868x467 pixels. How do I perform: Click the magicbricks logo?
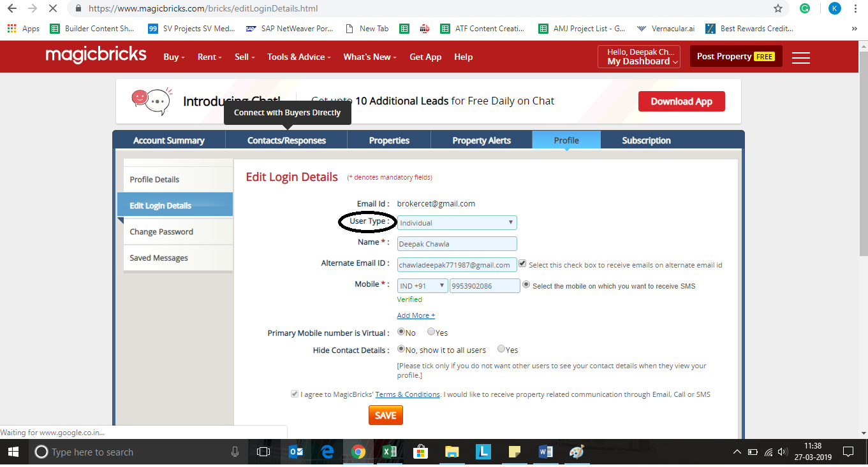coord(96,55)
